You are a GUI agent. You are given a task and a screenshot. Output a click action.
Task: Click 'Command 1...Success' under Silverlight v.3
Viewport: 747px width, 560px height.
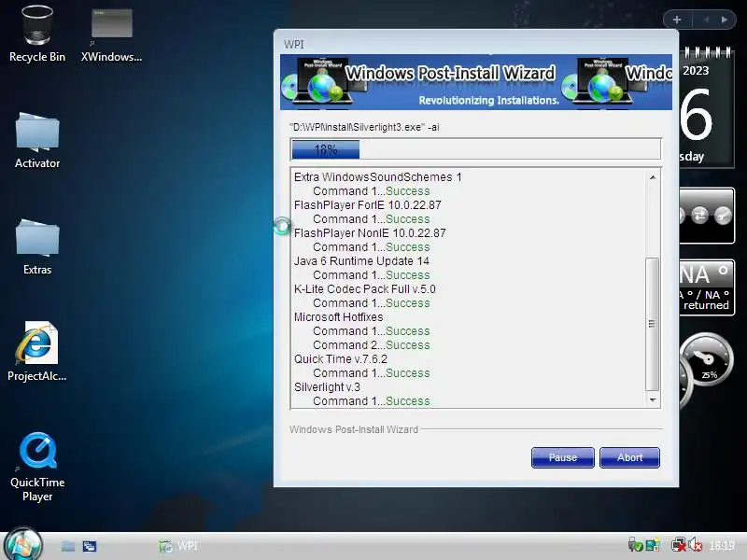point(371,401)
